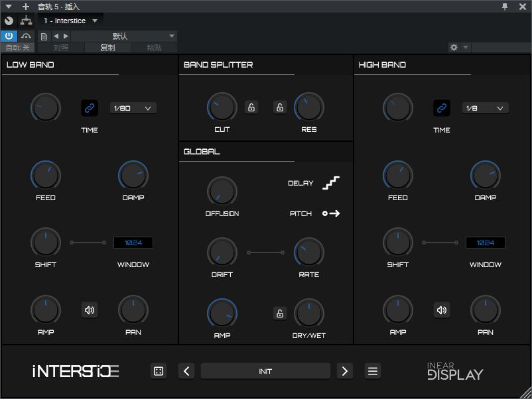Click the Band Splitter RES knob
This screenshot has height=399, width=532.
point(308,107)
